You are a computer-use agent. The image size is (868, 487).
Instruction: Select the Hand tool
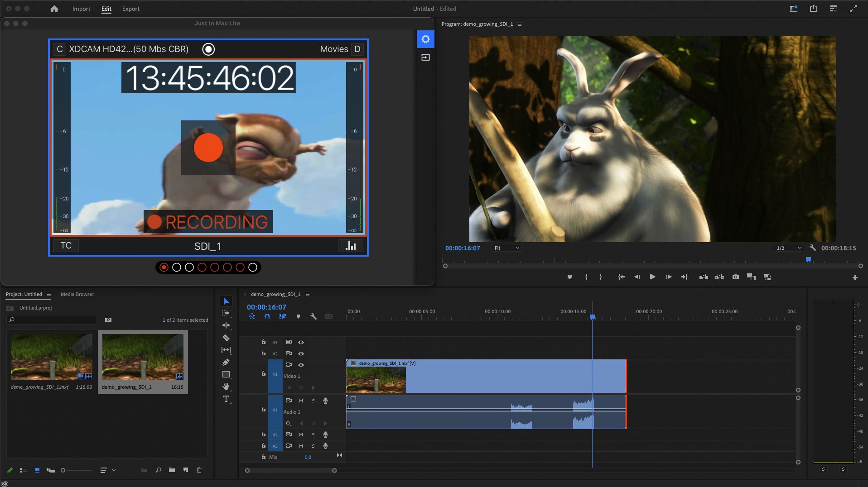226,387
